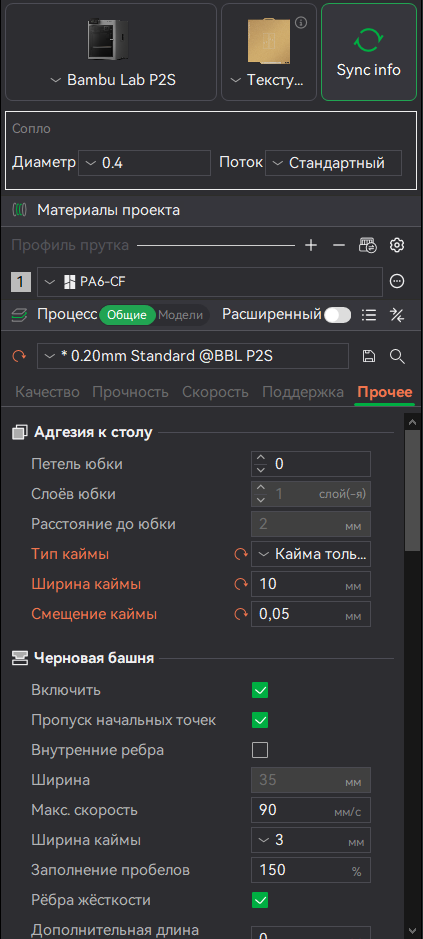Click the Черновая башня section icon

pos(20,658)
